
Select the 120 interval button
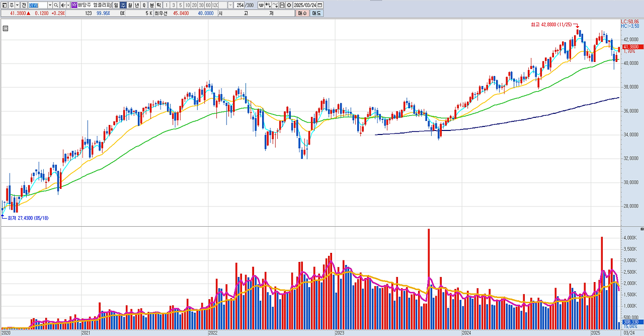click(215, 5)
